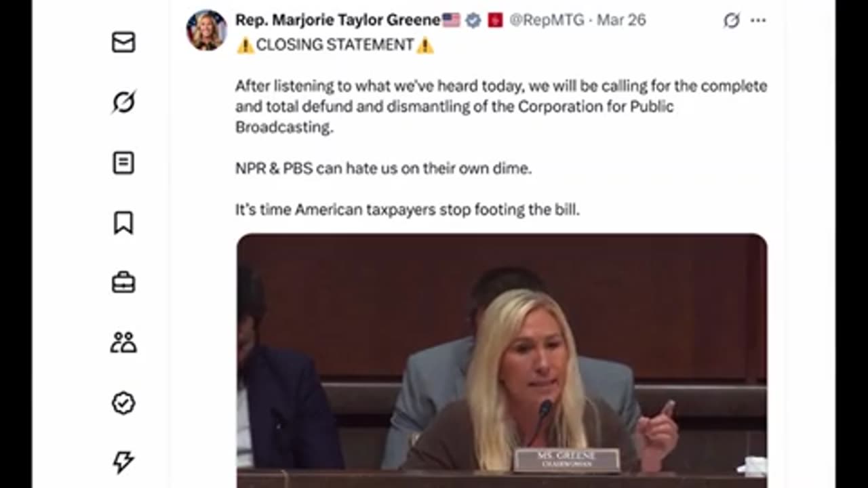
Task: Click the @RepMTG handle link
Action: point(547,20)
